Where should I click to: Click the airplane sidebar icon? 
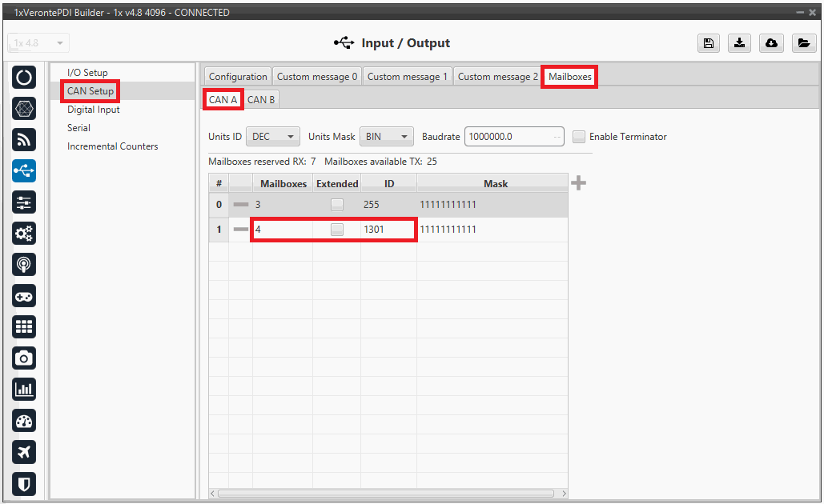coord(25,452)
